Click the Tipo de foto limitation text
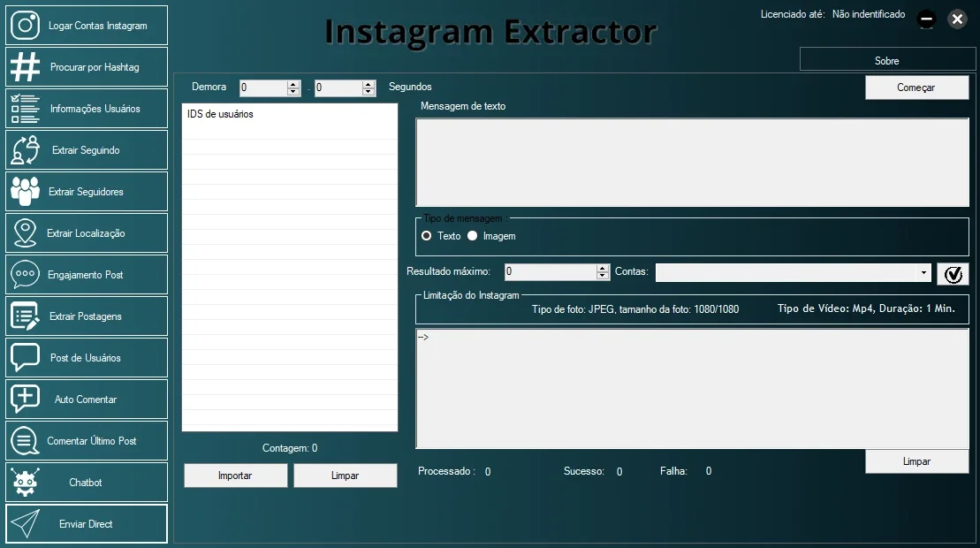 click(x=635, y=308)
